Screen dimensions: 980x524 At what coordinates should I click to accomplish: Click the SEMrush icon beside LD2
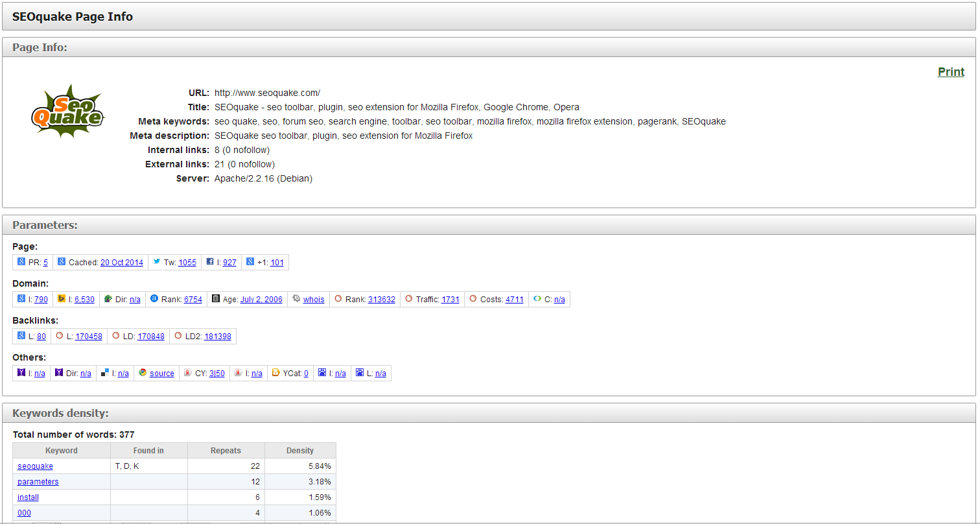click(x=178, y=336)
